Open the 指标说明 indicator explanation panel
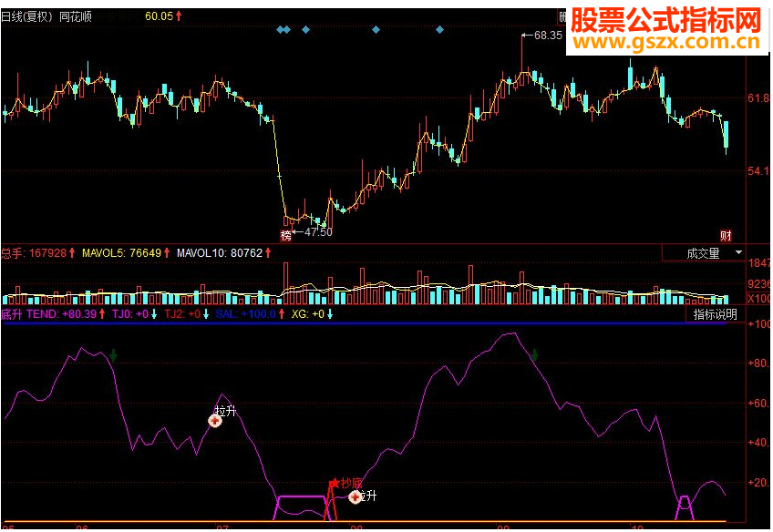Viewport: 773px width, 532px height. (716, 312)
